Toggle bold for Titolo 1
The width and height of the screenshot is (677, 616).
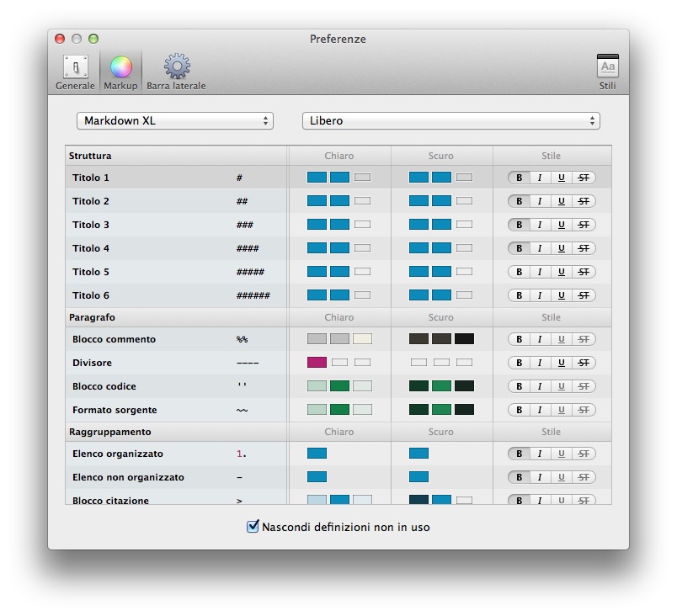(x=519, y=178)
